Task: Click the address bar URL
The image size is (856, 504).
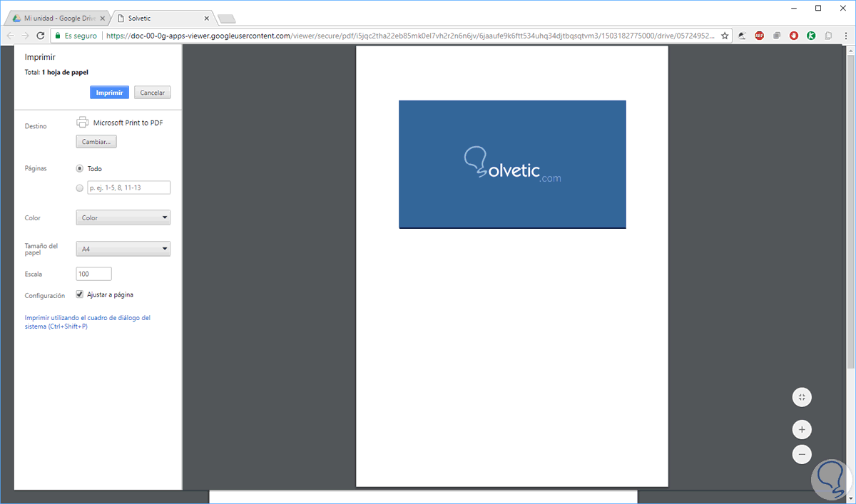Action: click(x=410, y=35)
